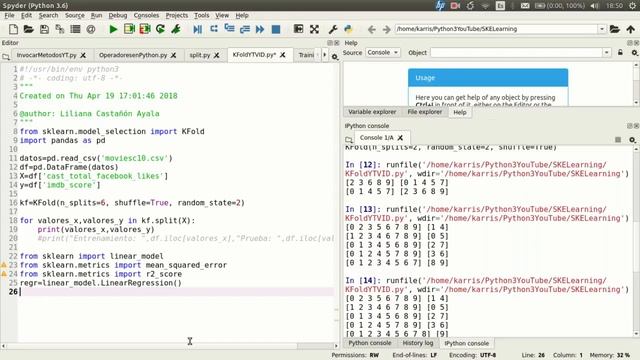The image size is (640, 360).
Task: Create a new file with toolbar icon
Action: (13, 29)
